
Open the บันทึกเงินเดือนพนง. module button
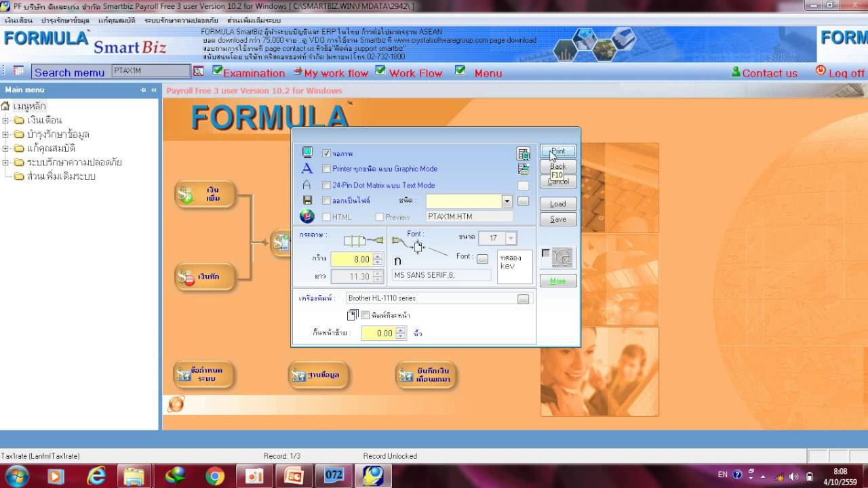426,375
